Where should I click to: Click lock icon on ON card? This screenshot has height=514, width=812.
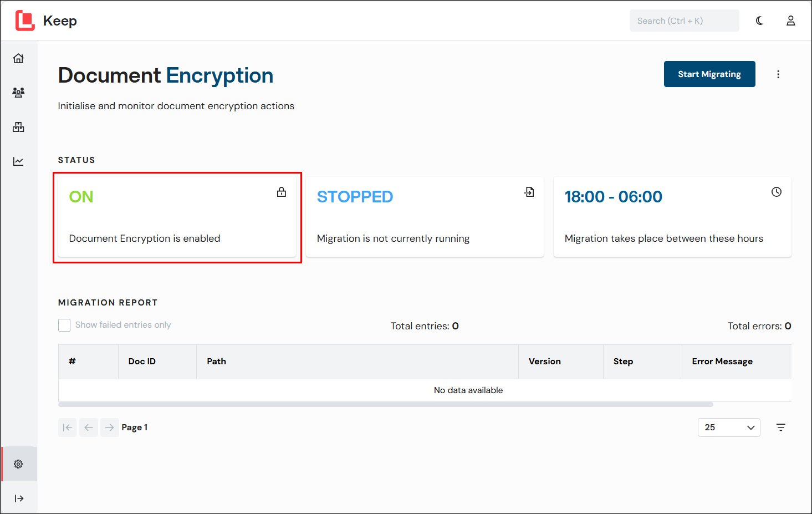click(x=282, y=192)
